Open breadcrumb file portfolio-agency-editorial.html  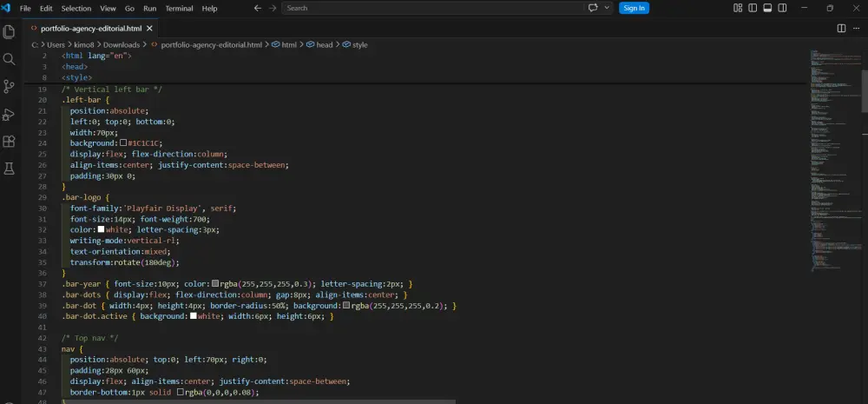click(x=211, y=45)
